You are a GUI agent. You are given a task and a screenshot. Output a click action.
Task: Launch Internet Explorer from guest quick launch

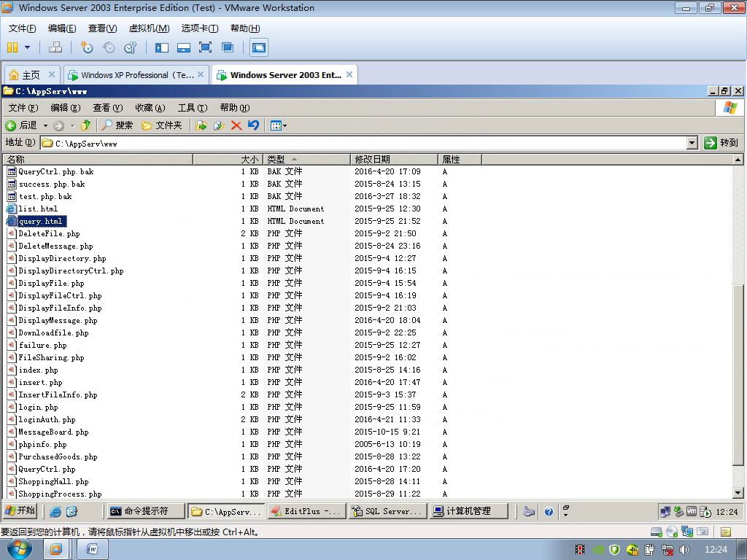click(55, 511)
